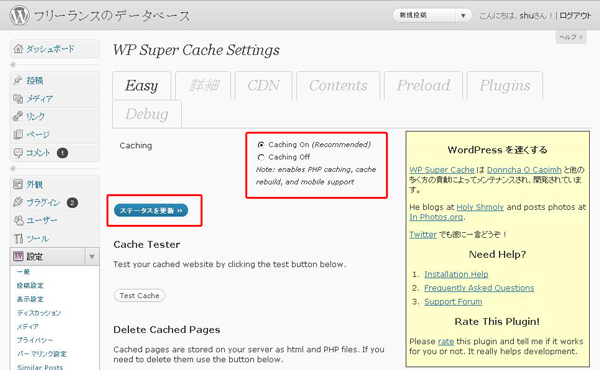Collapse the sidebar arrow below コメント
The image size is (600, 370).
pyautogui.click(x=13, y=168)
